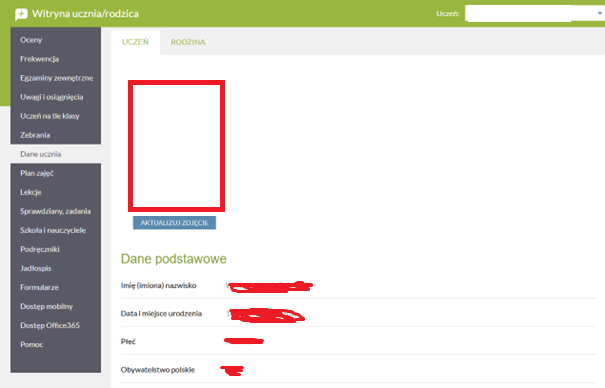Switch to the RODZINA tab
This screenshot has width=605, height=388.
click(x=188, y=42)
